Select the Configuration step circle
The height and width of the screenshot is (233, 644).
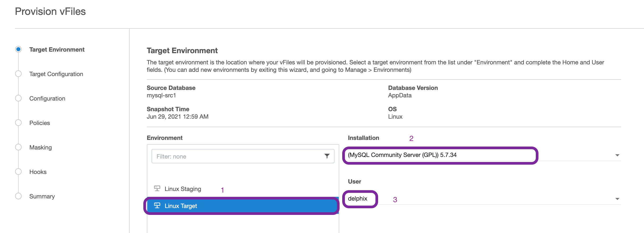click(x=18, y=98)
